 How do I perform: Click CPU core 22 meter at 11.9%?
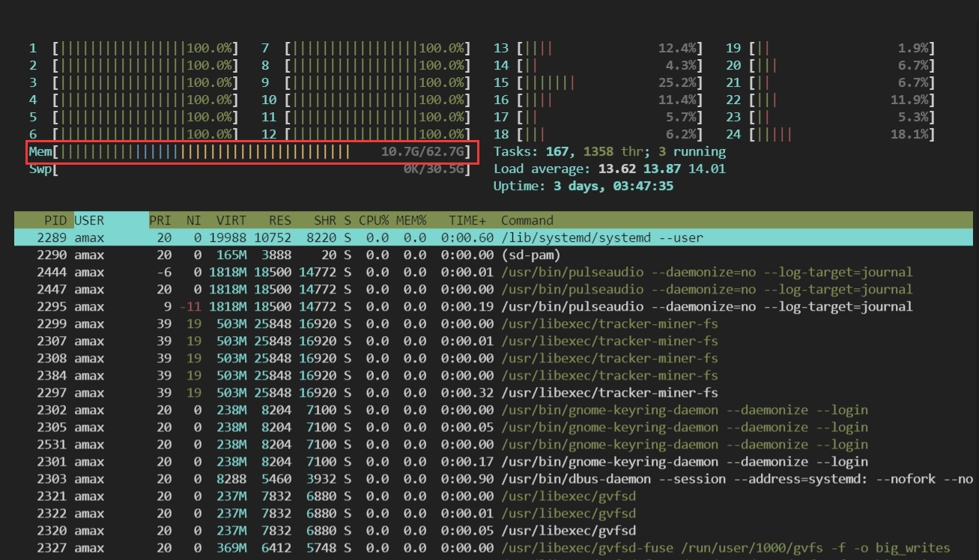coord(831,100)
